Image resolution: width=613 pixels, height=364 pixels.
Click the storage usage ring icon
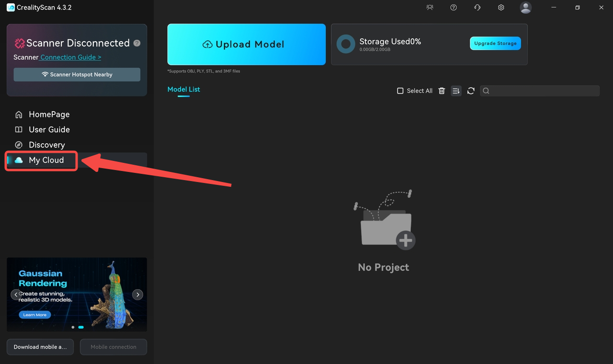click(x=346, y=44)
